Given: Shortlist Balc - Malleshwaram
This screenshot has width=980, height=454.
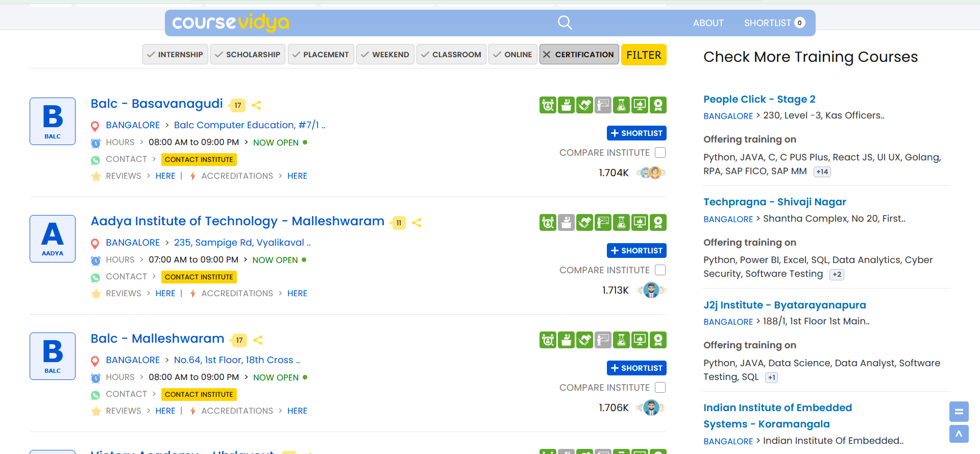Looking at the screenshot, I should pos(636,368).
